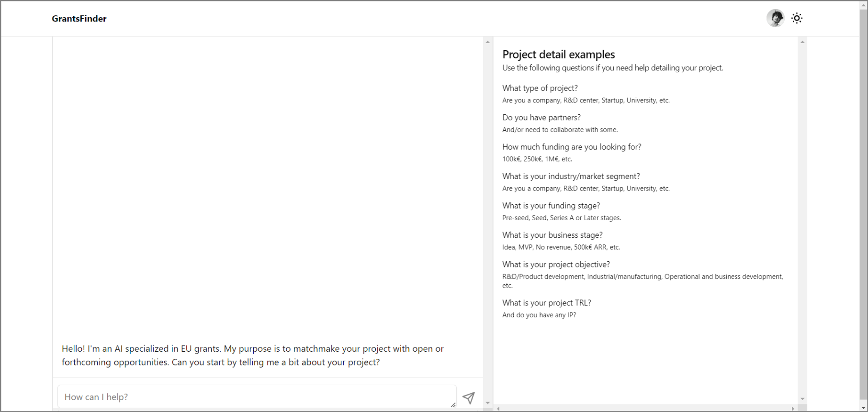
Task: Select 'What type of project?' example question
Action: [540, 88]
